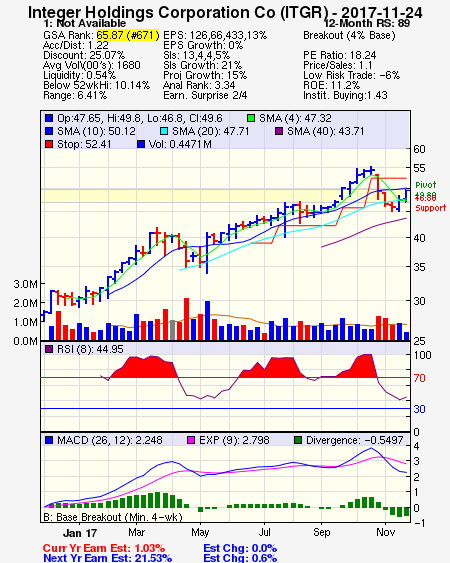
Task: Click the EXP (9): 2.798 legend text
Action: [234, 440]
